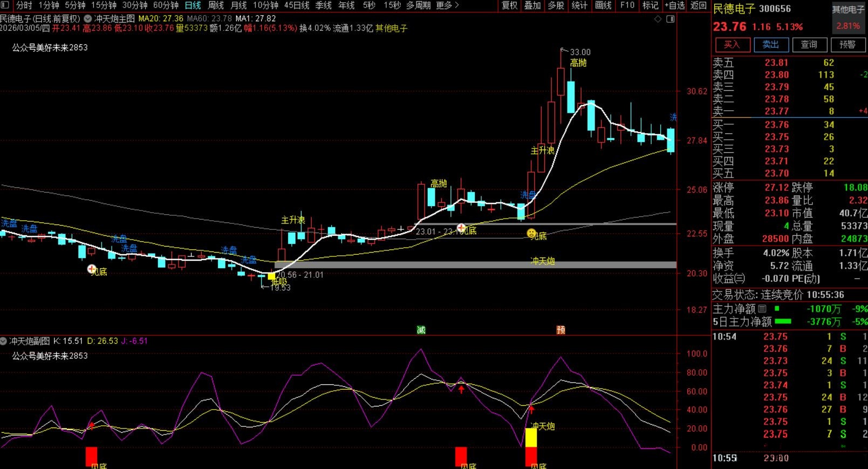Open the 冲天炮副图 indicator dropdown arrow
The image size is (868, 469).
[x=4, y=341]
